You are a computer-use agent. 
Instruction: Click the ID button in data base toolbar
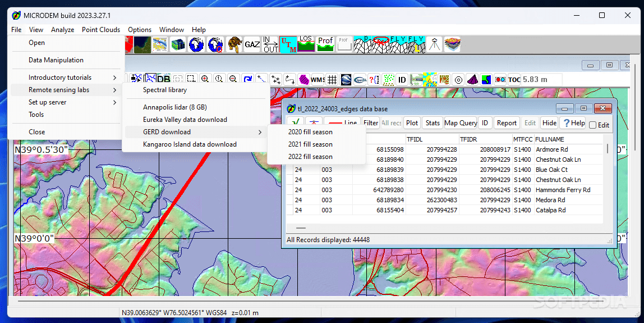[x=485, y=122]
